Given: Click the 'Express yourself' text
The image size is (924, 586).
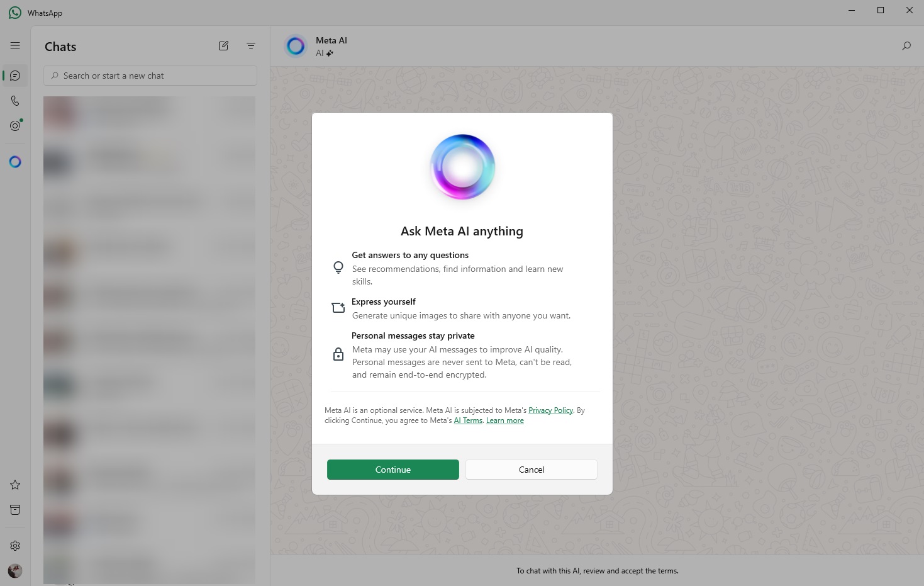Looking at the screenshot, I should tap(384, 301).
